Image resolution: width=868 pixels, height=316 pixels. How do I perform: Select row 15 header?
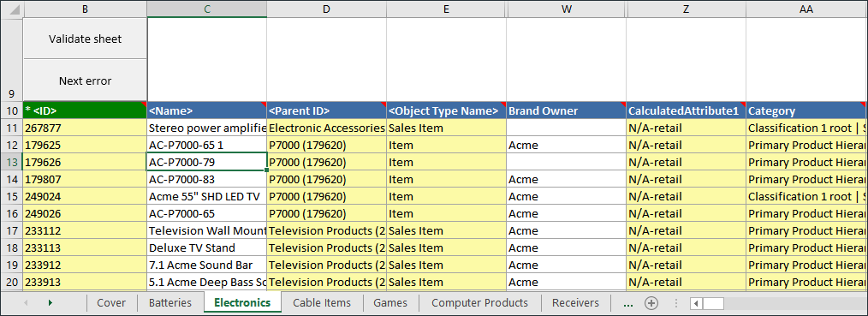pyautogui.click(x=12, y=196)
